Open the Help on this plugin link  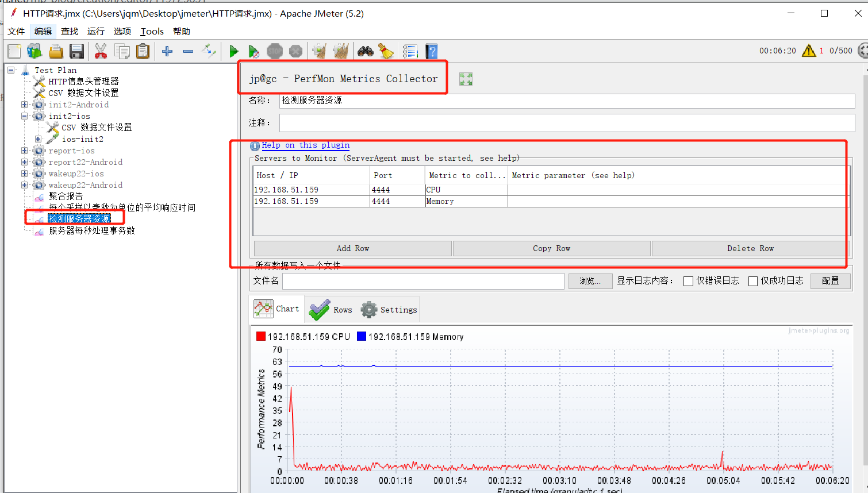tap(305, 145)
